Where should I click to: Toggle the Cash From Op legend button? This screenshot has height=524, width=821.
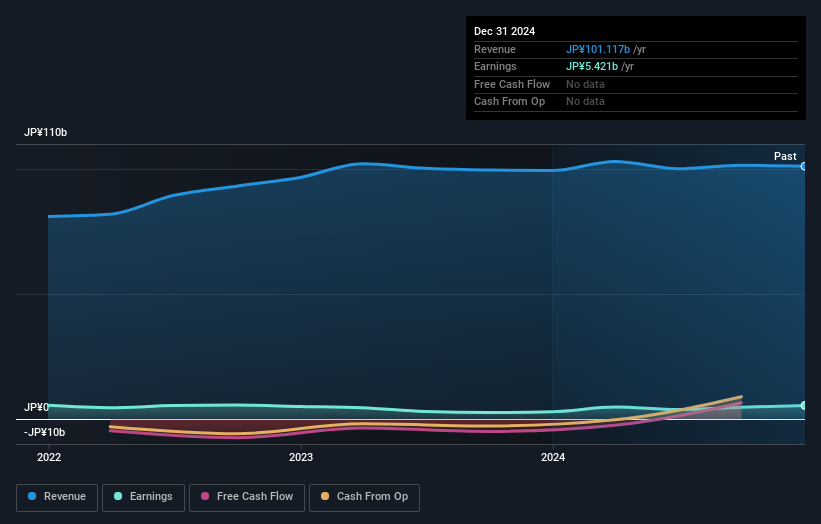coord(364,497)
